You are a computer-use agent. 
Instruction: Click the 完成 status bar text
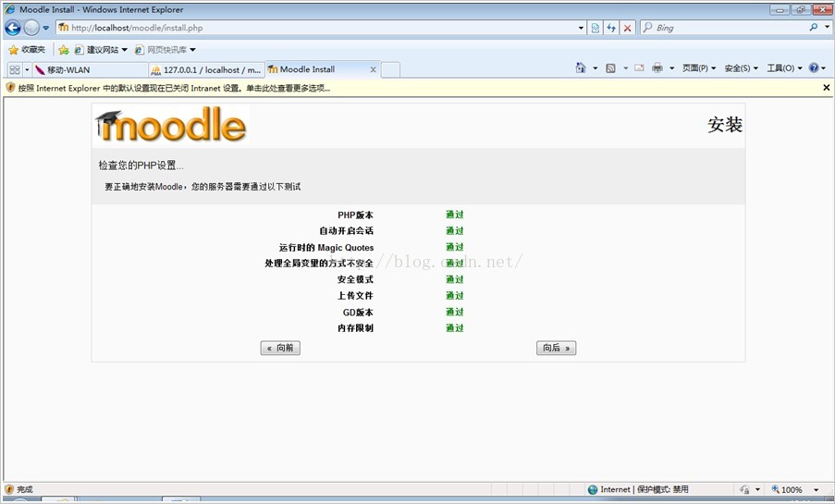pyautogui.click(x=24, y=489)
